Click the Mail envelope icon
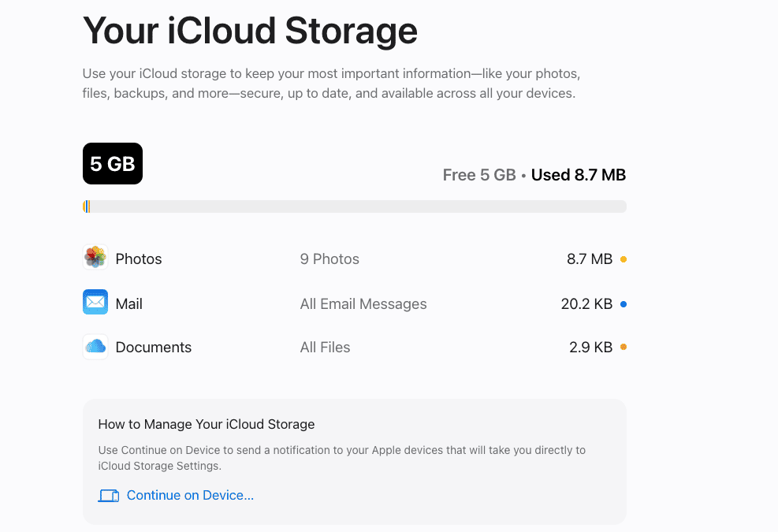This screenshot has width=778, height=532. click(95, 302)
